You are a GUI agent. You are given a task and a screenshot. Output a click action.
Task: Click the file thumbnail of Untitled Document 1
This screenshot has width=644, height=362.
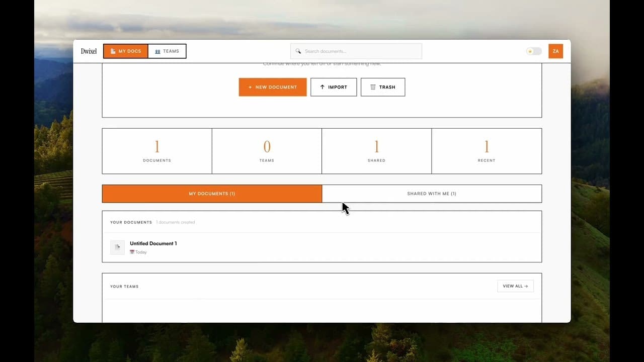coord(117,247)
